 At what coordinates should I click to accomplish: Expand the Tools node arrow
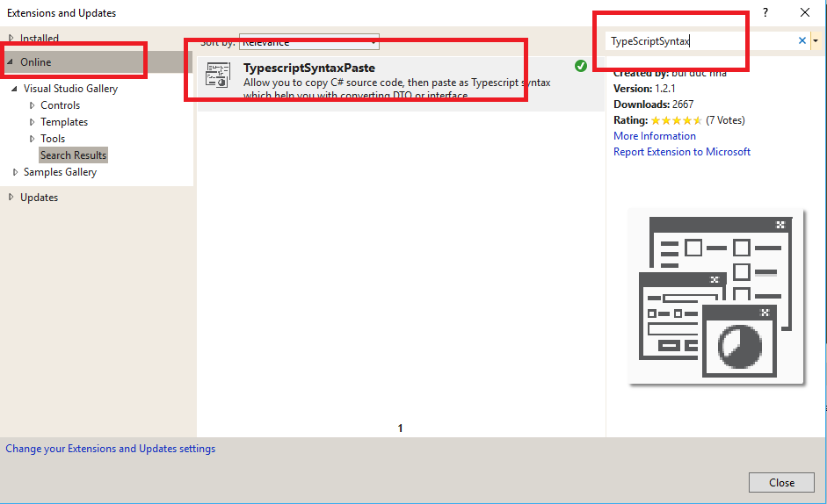[32, 139]
